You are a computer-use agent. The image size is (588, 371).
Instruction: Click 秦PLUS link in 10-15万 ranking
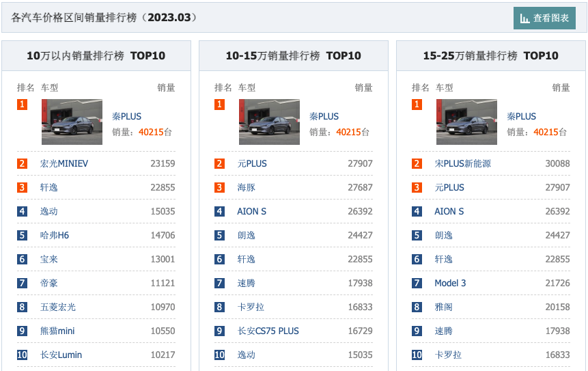point(324,116)
